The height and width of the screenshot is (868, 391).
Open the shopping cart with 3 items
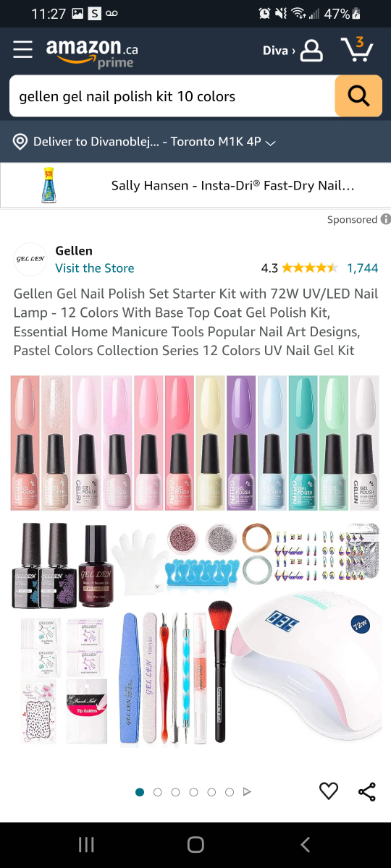(x=357, y=48)
